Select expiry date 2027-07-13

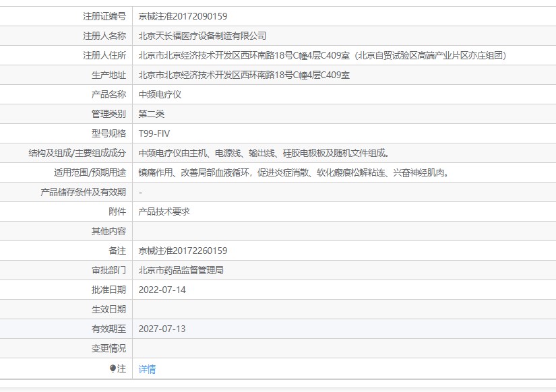[162, 329]
